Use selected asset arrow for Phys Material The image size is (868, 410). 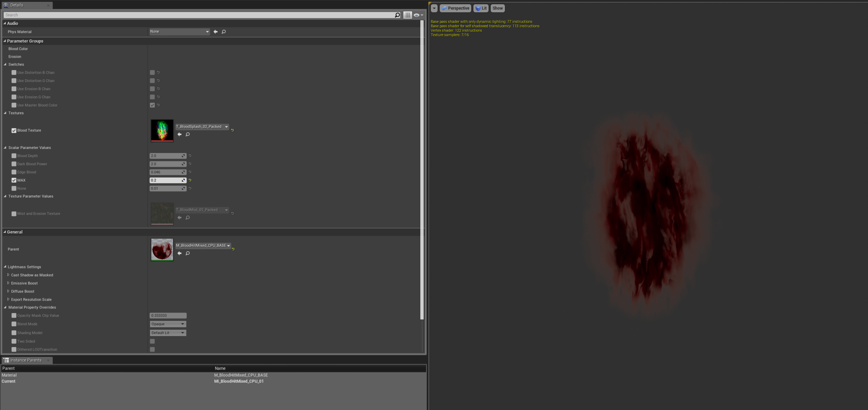point(216,32)
